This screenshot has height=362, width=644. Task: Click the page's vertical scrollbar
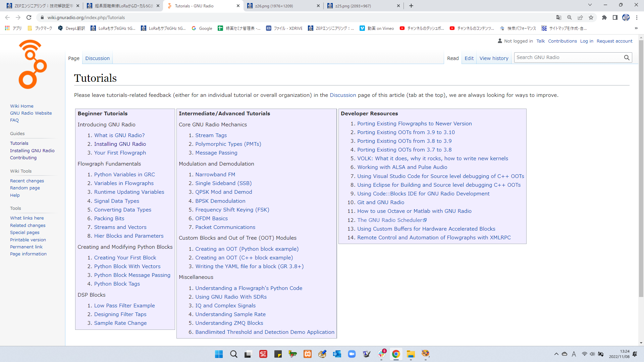click(641, 168)
